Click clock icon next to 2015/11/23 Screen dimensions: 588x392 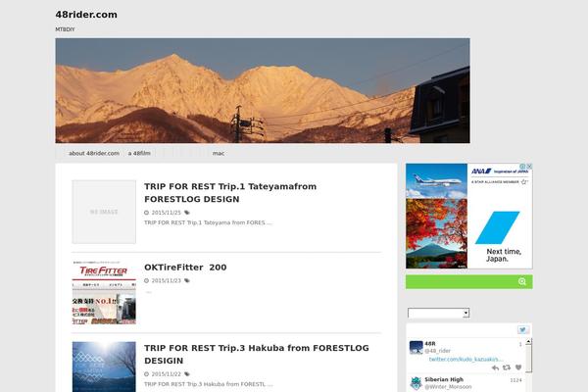[147, 280]
